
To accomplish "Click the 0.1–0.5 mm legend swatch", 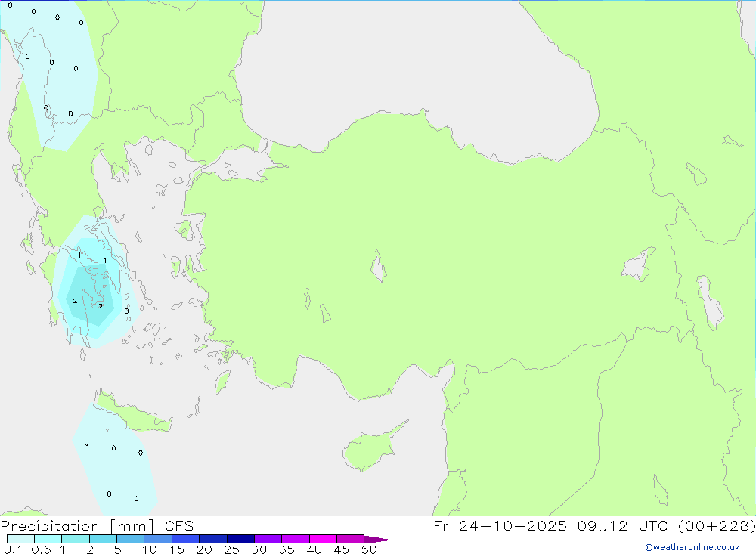I will [x=20, y=539].
